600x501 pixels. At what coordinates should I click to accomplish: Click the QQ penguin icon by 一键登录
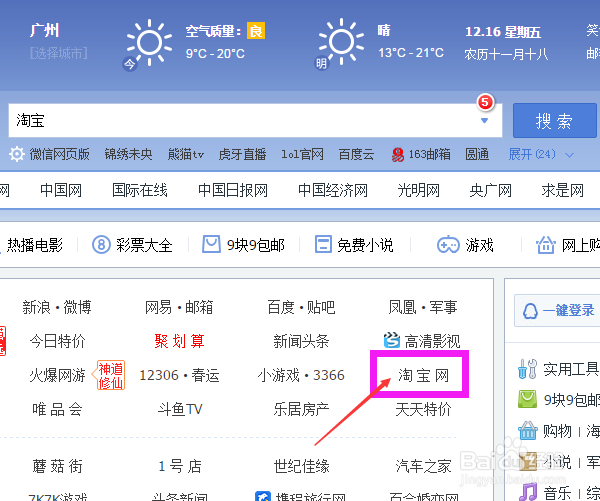pyautogui.click(x=530, y=311)
